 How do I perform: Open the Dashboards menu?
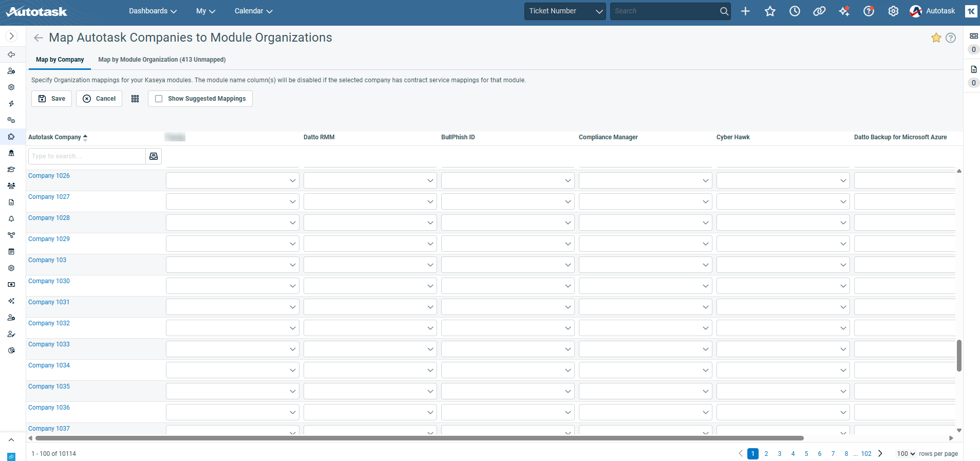click(153, 11)
